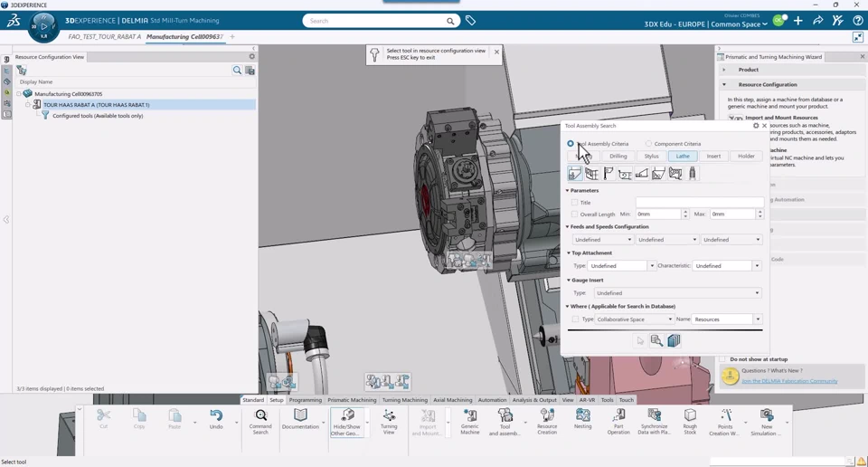Viewport: 868px width, 467px height.
Task: Open Command Search tool
Action: tap(260, 416)
